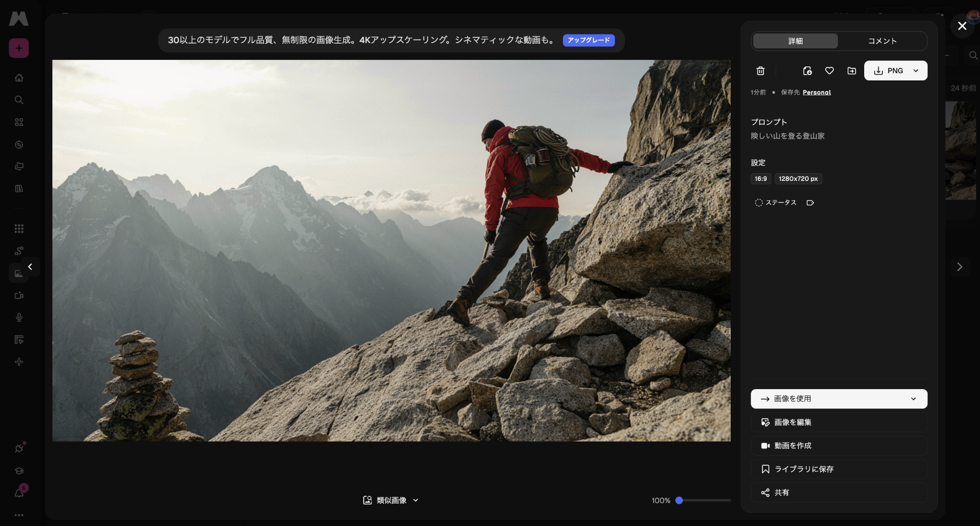
Task: Favorite the image with the heart icon
Action: (x=829, y=71)
